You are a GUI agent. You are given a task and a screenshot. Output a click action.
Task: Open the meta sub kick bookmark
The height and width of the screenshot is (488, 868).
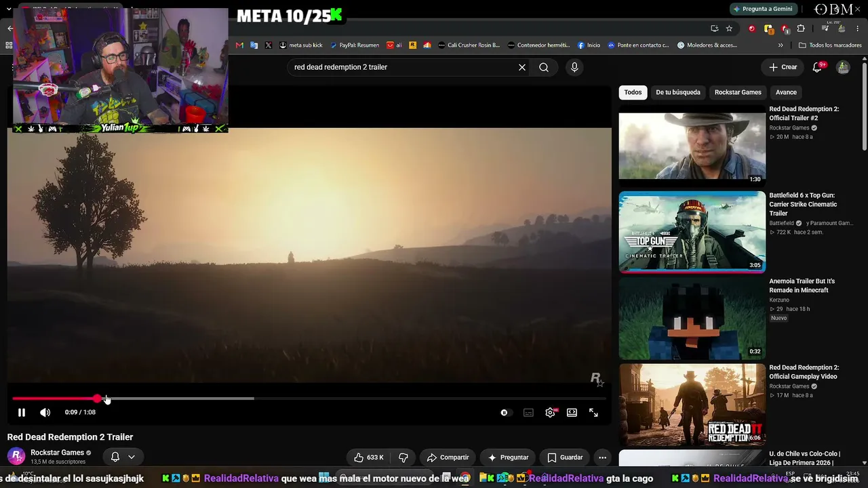point(301,45)
